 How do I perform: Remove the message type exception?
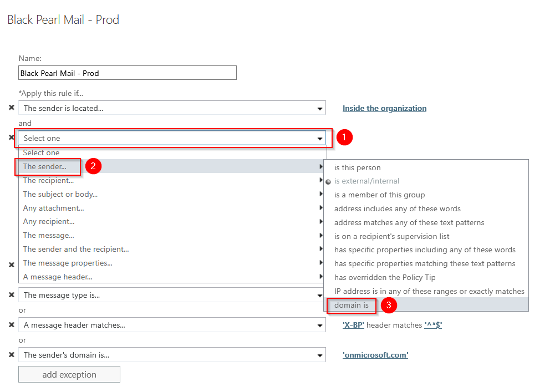tap(12, 295)
